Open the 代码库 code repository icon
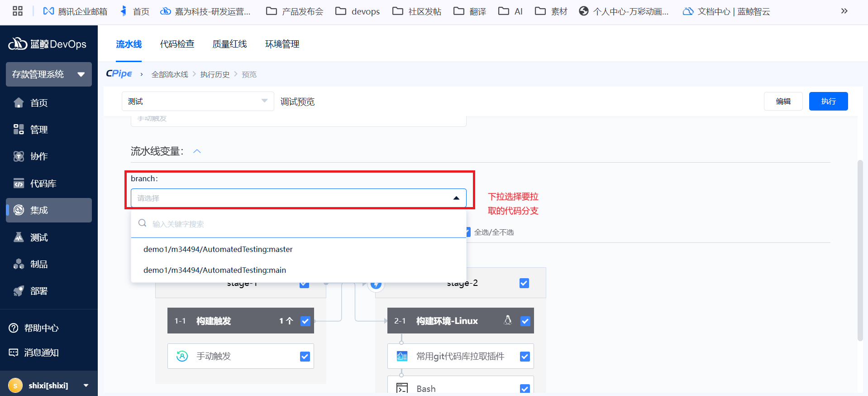This screenshot has width=868, height=396. (x=19, y=184)
